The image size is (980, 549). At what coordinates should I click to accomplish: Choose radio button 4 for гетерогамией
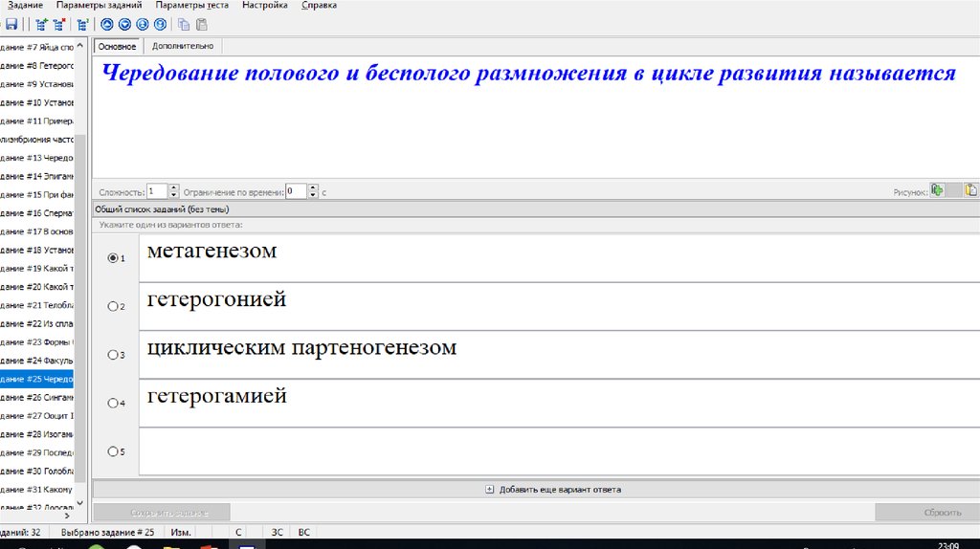113,403
